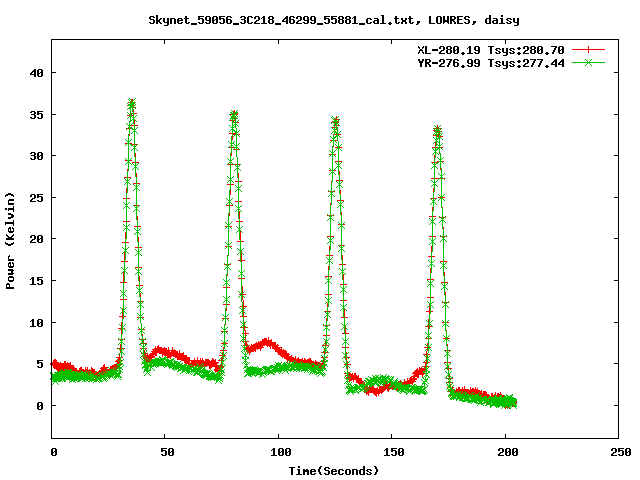Click the y-axis tick label 20
640x480 pixels.
pyautogui.click(x=36, y=239)
